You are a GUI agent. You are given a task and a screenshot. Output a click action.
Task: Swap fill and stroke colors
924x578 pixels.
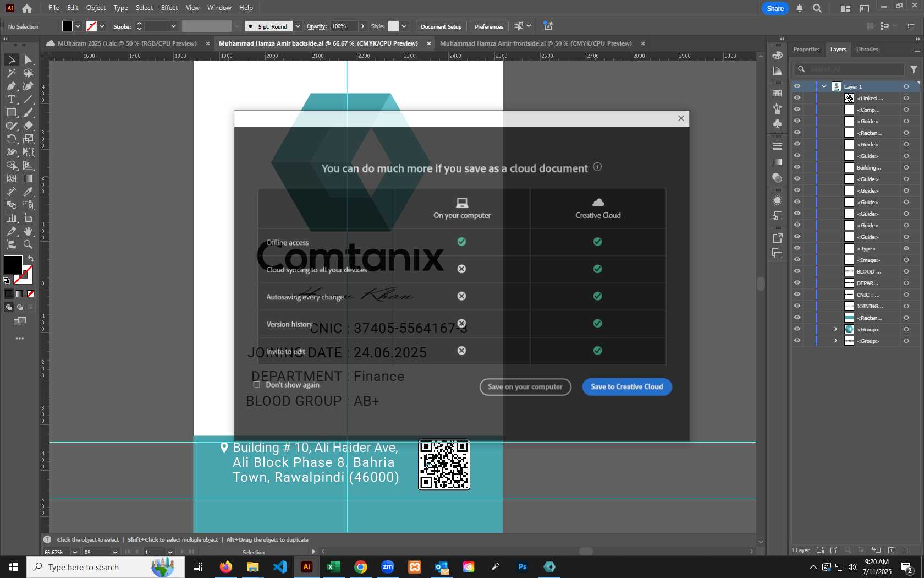(x=31, y=259)
